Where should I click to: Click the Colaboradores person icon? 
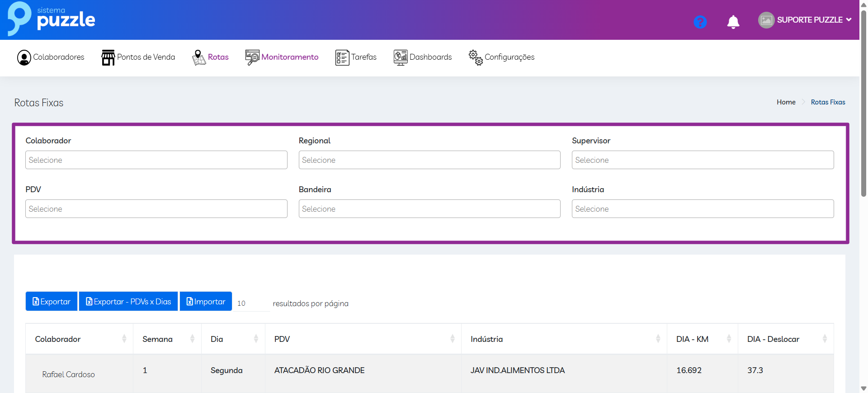tap(24, 57)
